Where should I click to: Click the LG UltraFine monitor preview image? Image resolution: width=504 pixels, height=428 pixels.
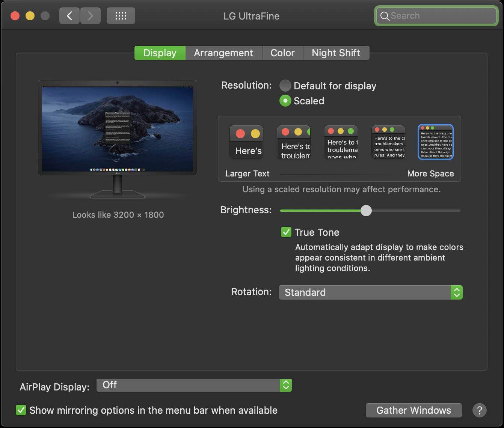[x=117, y=139]
